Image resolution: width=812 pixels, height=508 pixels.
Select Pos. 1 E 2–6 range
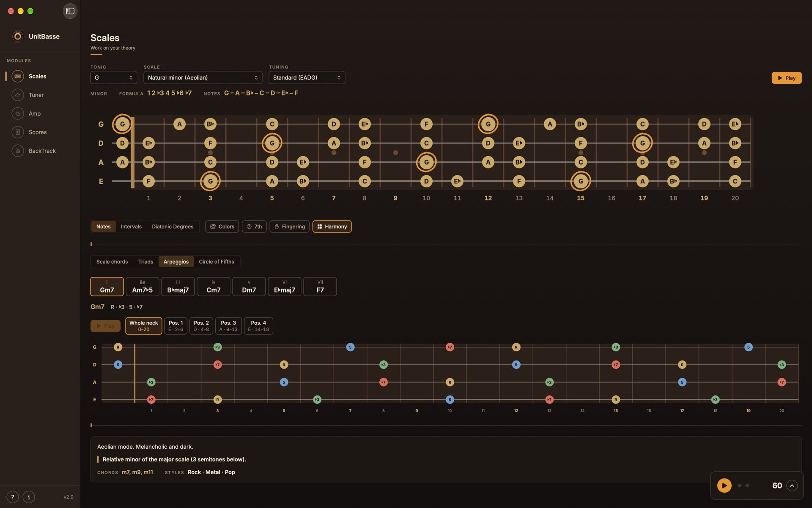pos(176,326)
